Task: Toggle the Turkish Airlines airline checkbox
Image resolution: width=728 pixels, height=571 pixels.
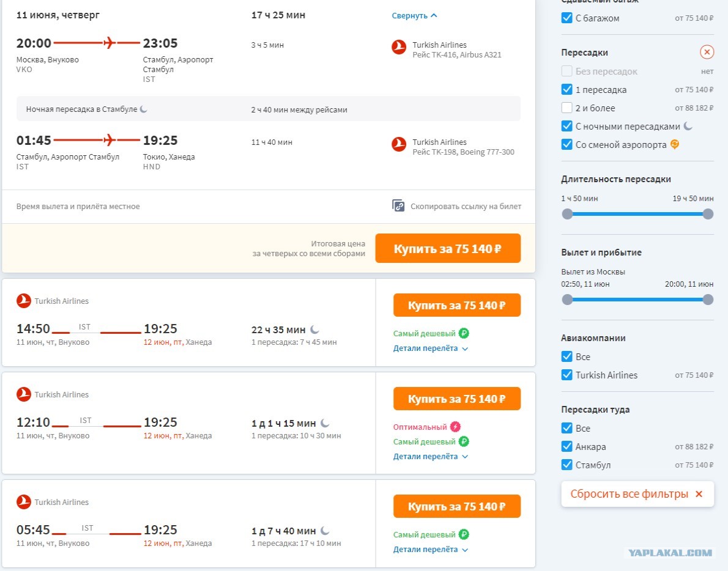Action: click(x=566, y=375)
